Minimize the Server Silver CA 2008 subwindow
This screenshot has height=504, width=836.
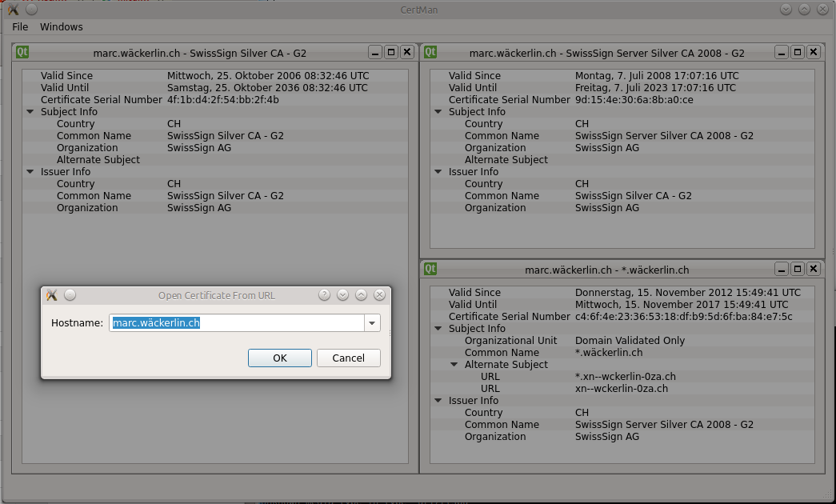click(x=782, y=52)
